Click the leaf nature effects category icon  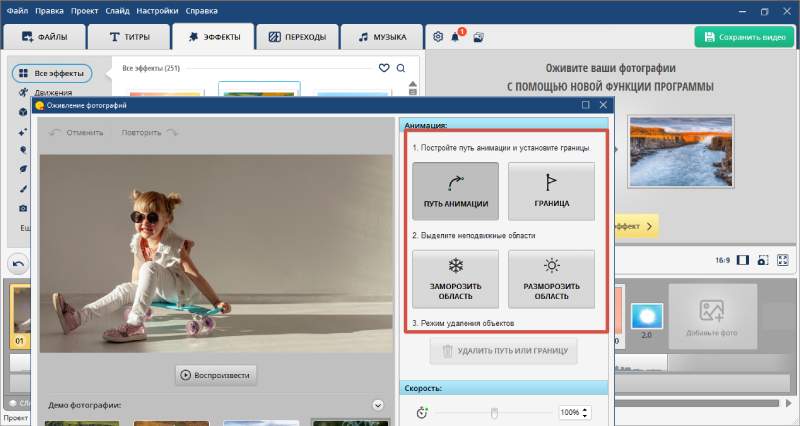point(23,169)
